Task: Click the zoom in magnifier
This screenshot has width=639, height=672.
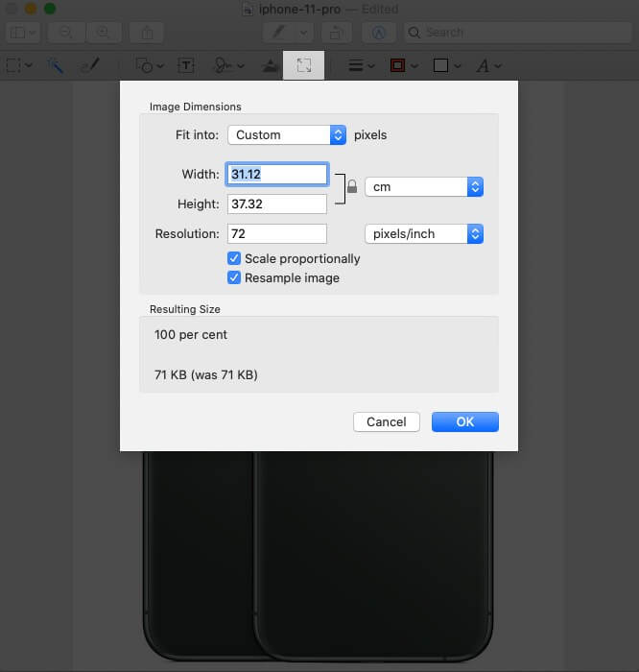Action: (104, 33)
